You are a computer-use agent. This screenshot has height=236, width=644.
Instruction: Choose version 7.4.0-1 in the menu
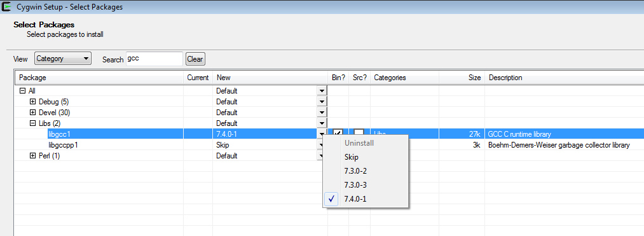click(366, 199)
